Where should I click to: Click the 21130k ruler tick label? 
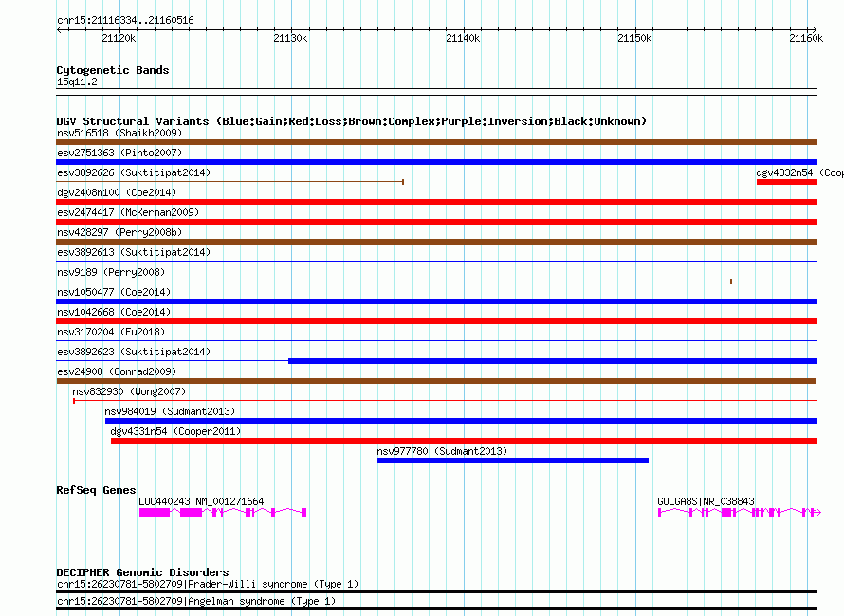click(x=291, y=38)
